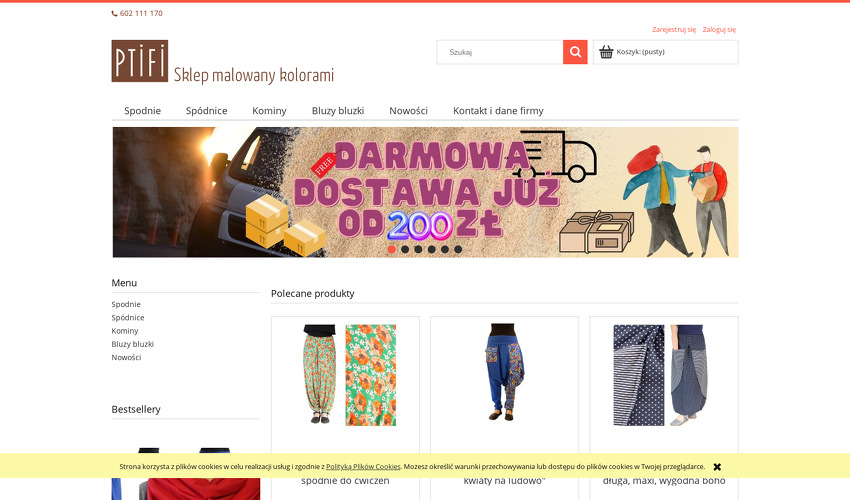Open the polka dot skirt product image
Viewport: 850px width, 500px height.
[x=664, y=375]
